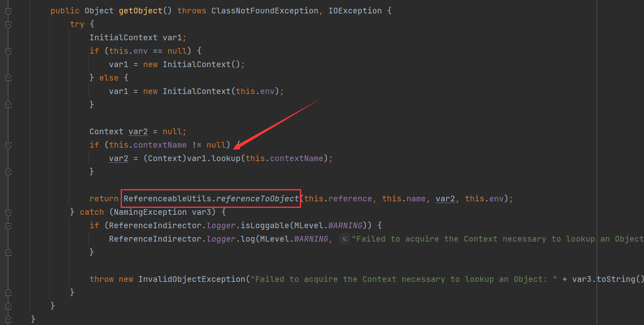
Task: Click the '(Context)' cast expression
Action: 165,159
